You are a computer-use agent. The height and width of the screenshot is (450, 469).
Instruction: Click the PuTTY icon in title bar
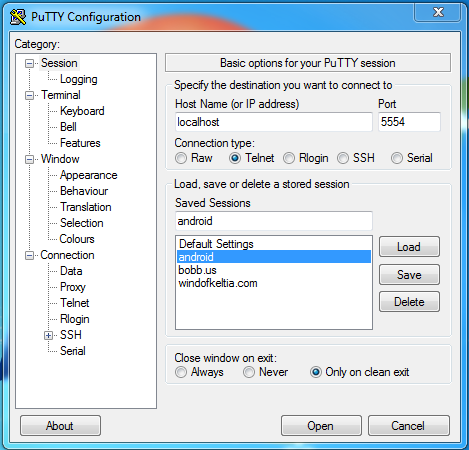(18, 17)
